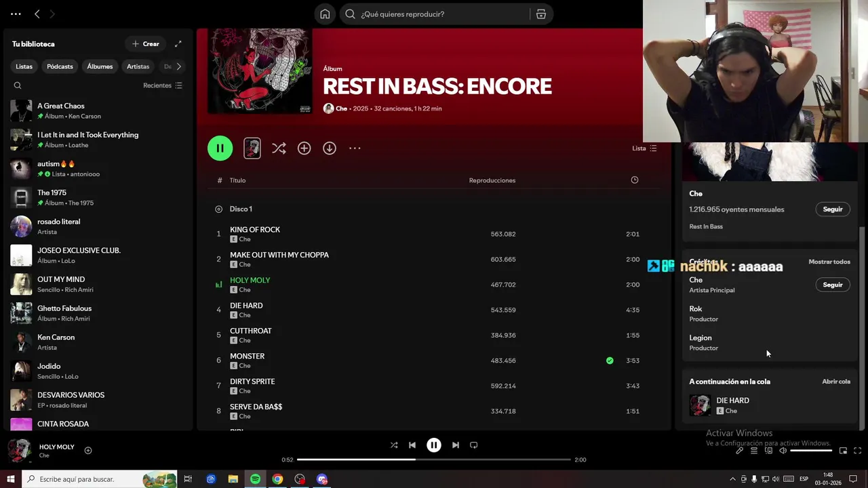The height and width of the screenshot is (488, 868).
Task: Adjust the volume slider
Action: click(x=811, y=451)
